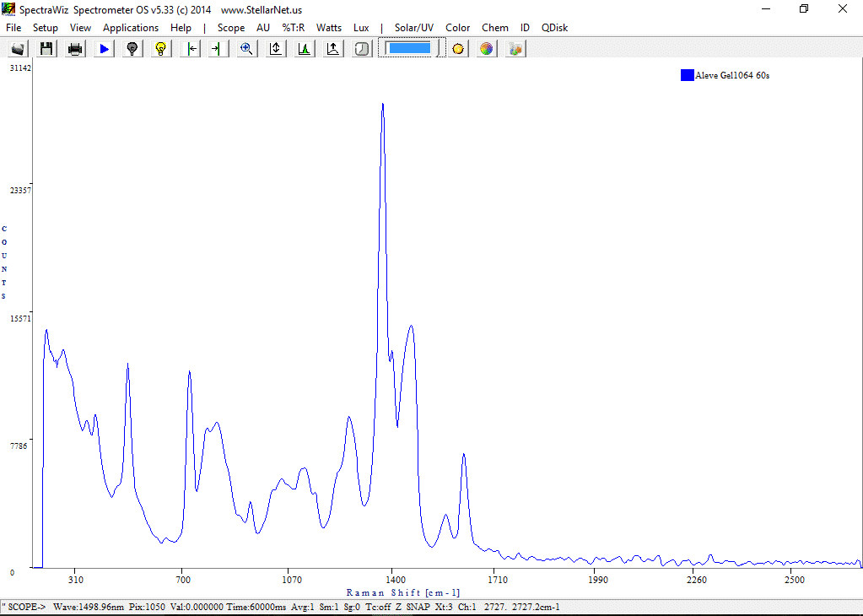Open the Help menu
Image resolution: width=863 pixels, height=616 pixels.
(x=181, y=28)
